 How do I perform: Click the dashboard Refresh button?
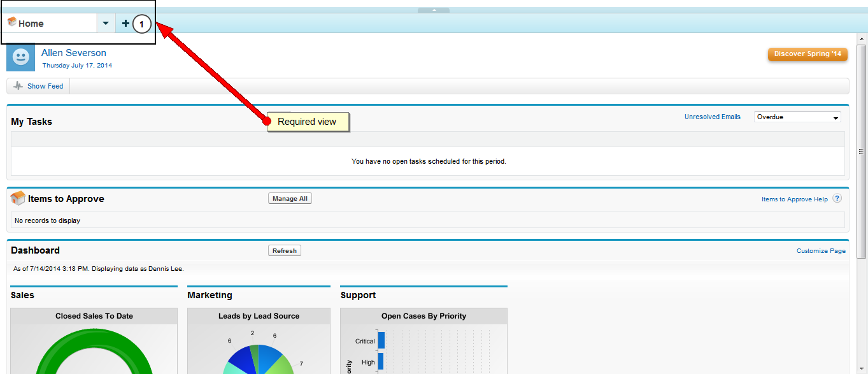coord(285,251)
